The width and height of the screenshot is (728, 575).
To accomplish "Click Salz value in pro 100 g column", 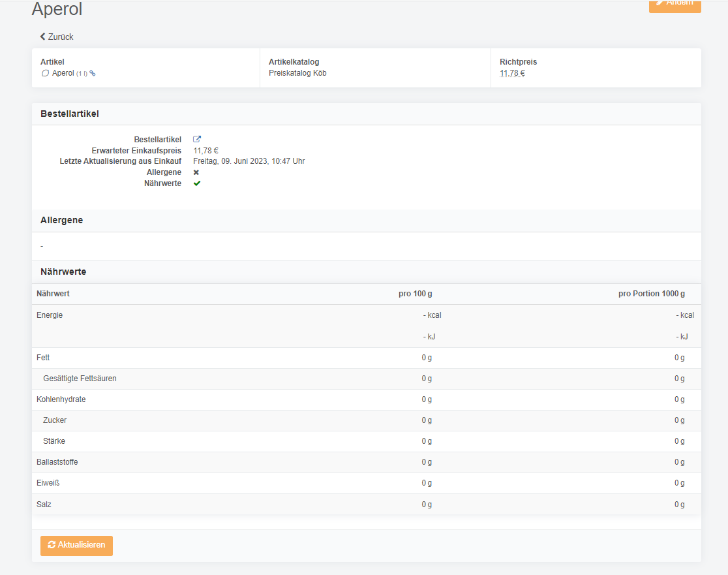I will click(x=427, y=505).
